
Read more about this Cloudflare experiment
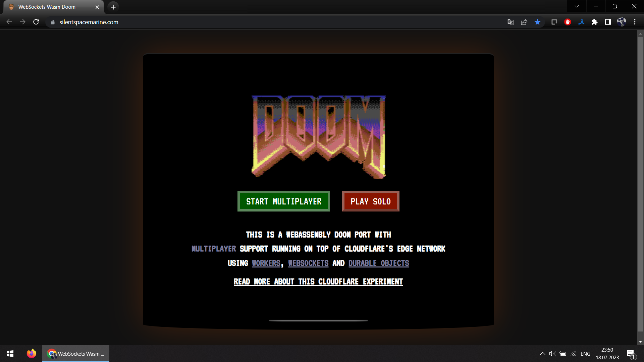tap(318, 282)
